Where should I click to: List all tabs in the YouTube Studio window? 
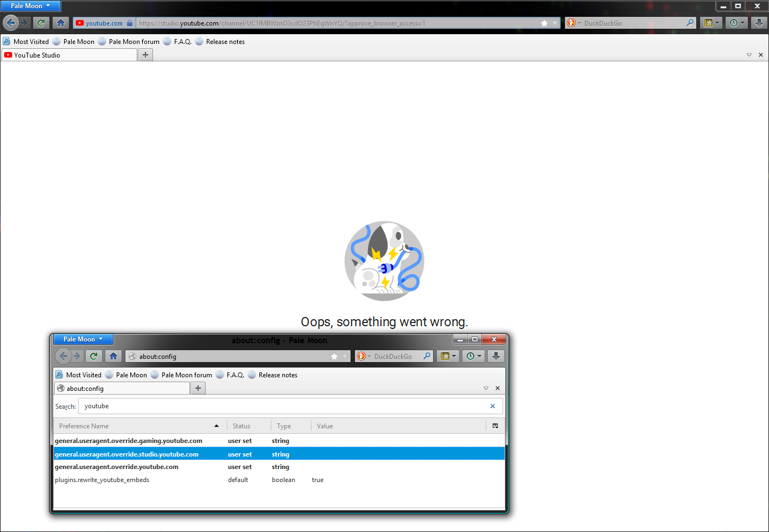[x=749, y=55]
